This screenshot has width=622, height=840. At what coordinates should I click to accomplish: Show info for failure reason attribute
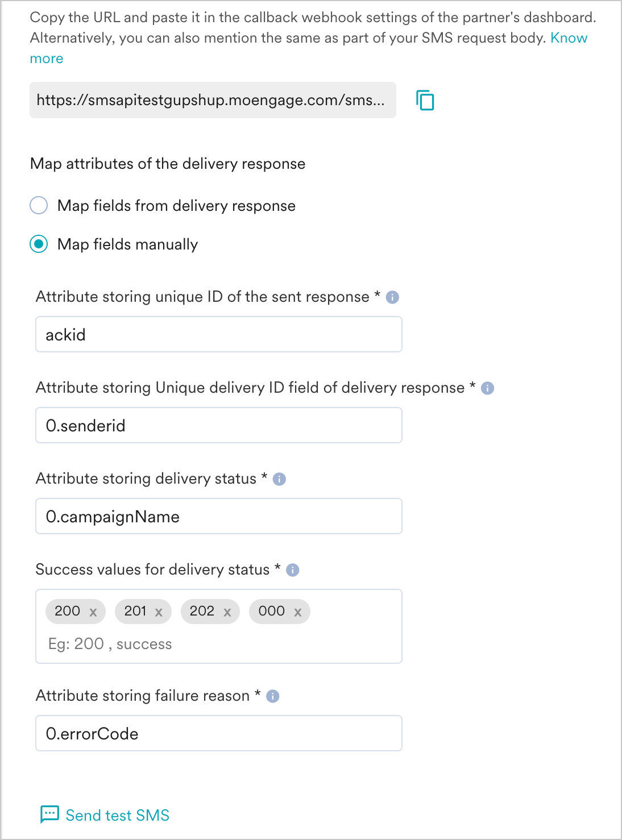(x=273, y=696)
